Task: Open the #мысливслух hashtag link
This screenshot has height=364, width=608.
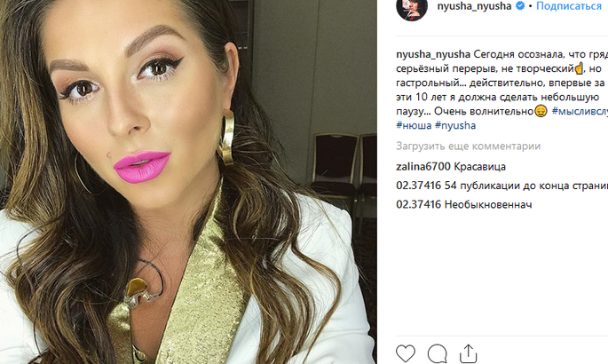Action: click(x=580, y=111)
